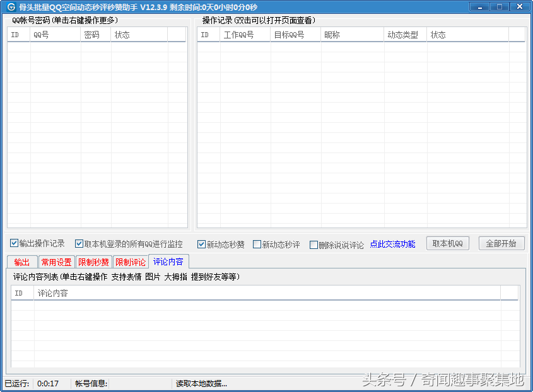Click 工作QQ号 column header in records
The height and width of the screenshot is (392, 533).
[x=245, y=35]
